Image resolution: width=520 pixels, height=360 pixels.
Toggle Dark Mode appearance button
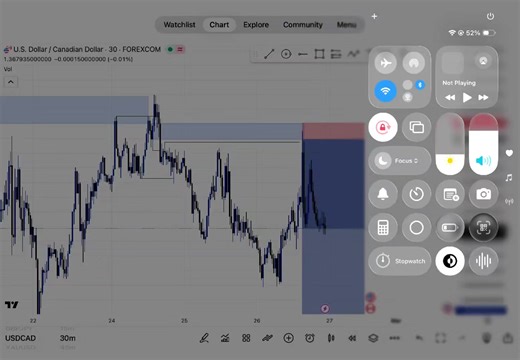pyautogui.click(x=450, y=261)
